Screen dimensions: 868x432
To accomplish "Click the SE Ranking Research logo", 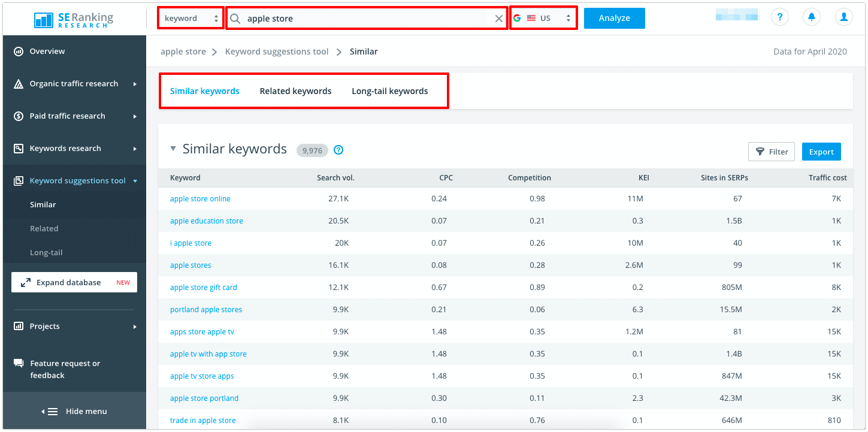I will [x=74, y=19].
